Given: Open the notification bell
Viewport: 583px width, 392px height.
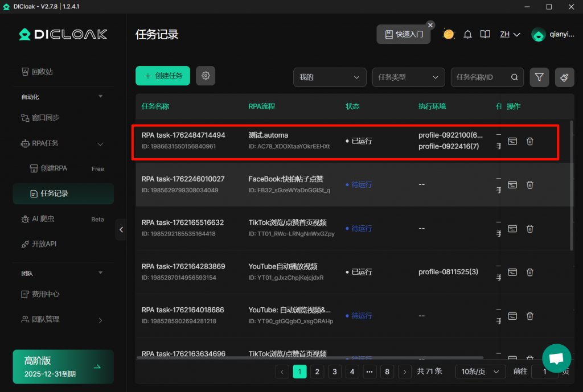Looking at the screenshot, I should point(467,34).
